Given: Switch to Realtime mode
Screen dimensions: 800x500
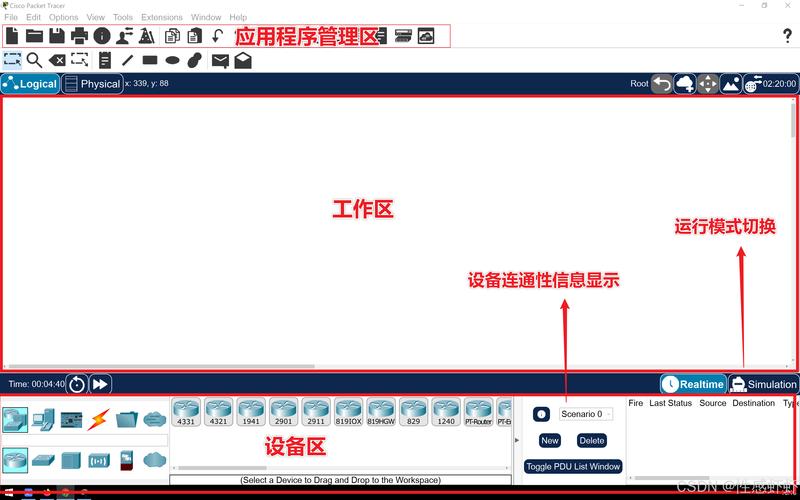Looking at the screenshot, I should pos(693,384).
